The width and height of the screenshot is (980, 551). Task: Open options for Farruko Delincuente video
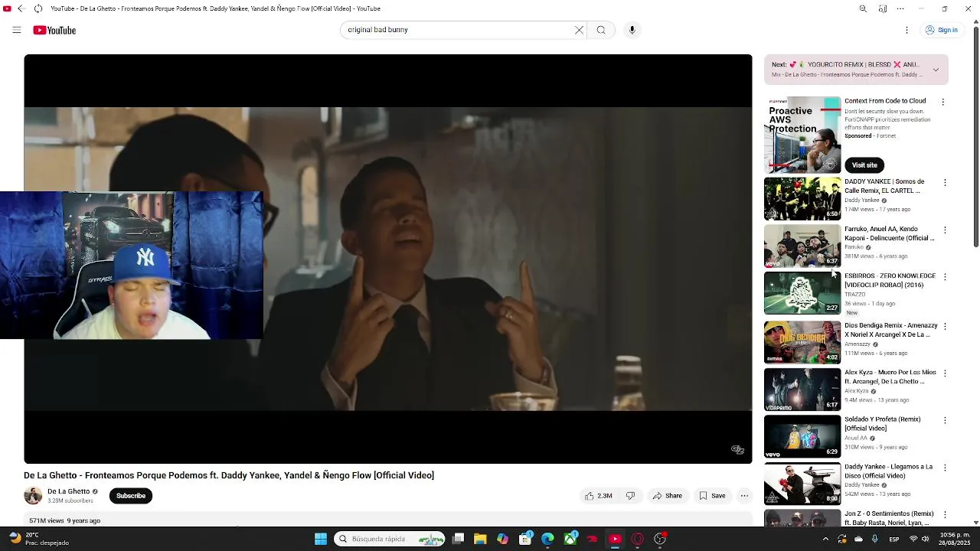[945, 230]
